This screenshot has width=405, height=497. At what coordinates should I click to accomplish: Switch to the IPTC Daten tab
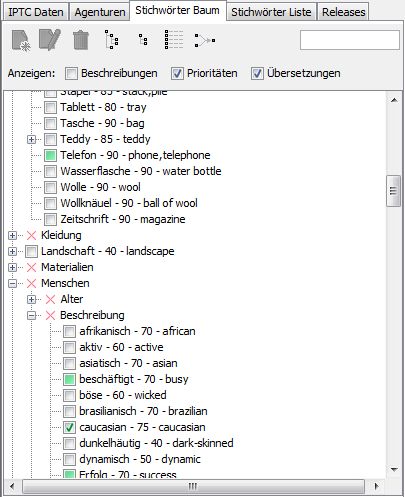(36, 12)
